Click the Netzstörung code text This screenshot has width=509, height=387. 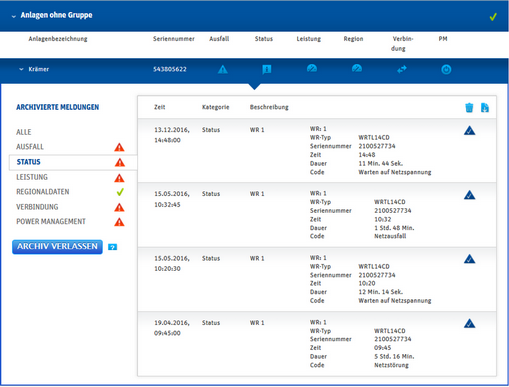click(x=391, y=365)
